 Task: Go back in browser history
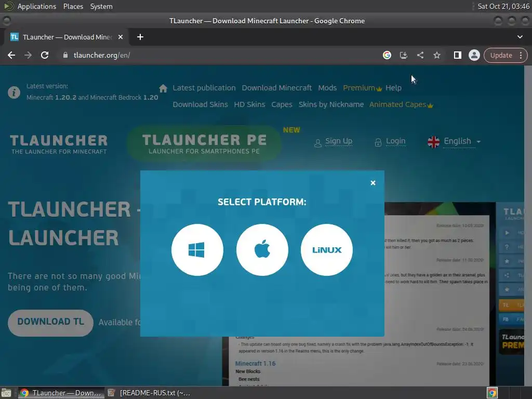point(11,55)
